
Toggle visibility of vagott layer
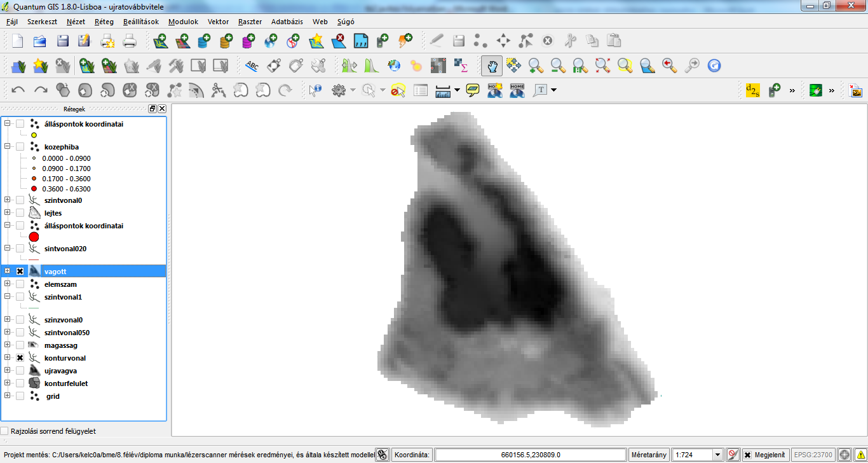(20, 272)
